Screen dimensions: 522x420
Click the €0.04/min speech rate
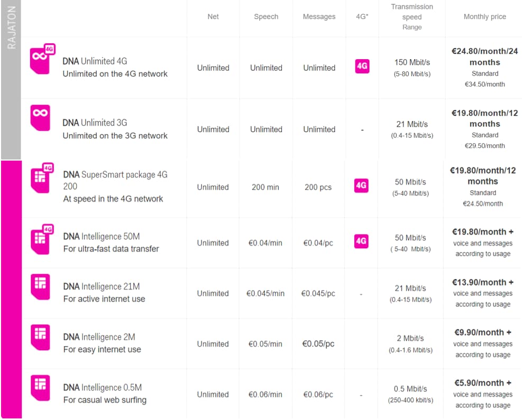[265, 243]
